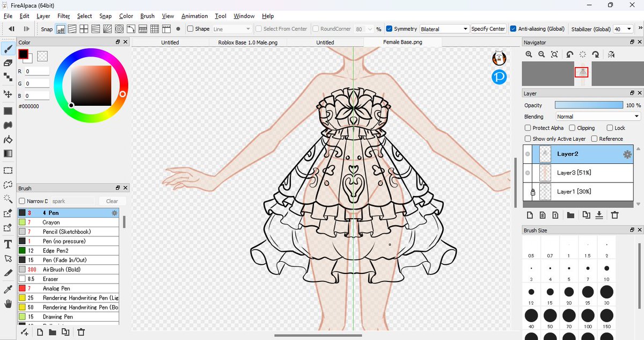
Task: Select the Gradient tool
Action: pos(8,154)
